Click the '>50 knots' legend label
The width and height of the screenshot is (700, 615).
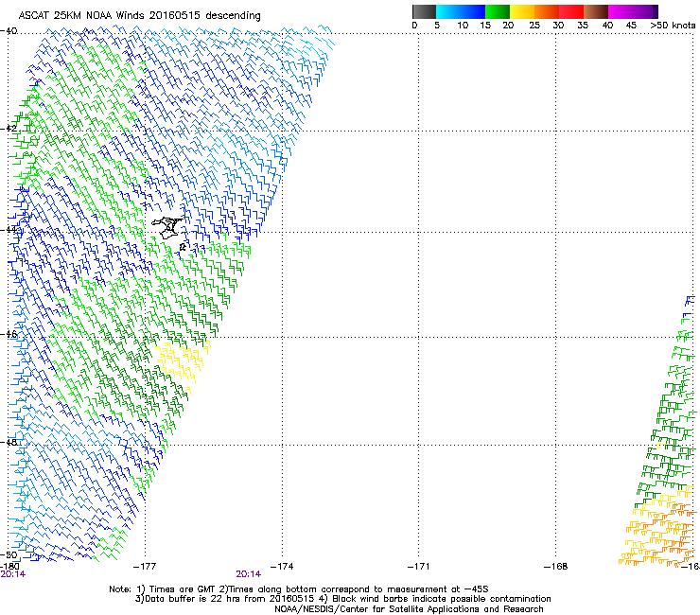[673, 26]
